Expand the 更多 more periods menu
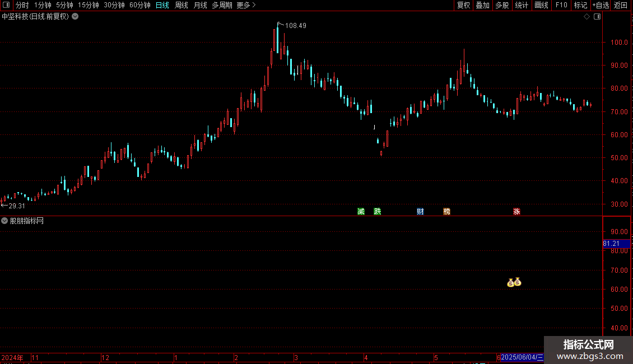The height and width of the screenshot is (364, 633). tap(246, 5)
